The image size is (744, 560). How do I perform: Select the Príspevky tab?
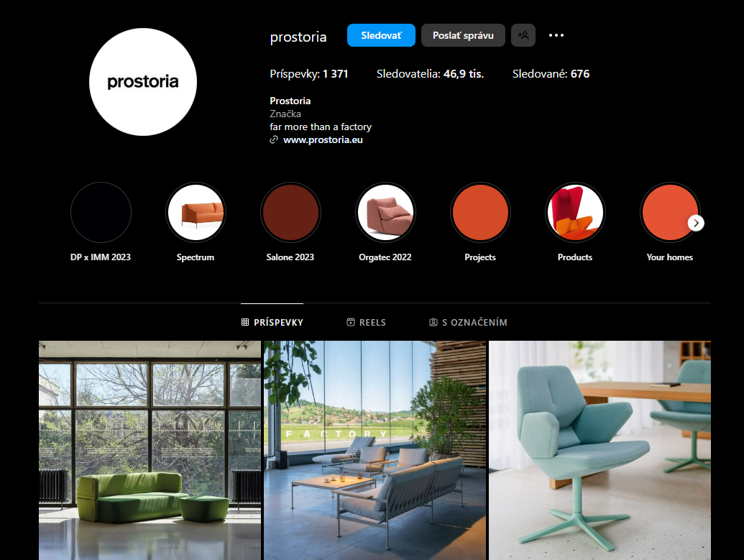coord(272,322)
